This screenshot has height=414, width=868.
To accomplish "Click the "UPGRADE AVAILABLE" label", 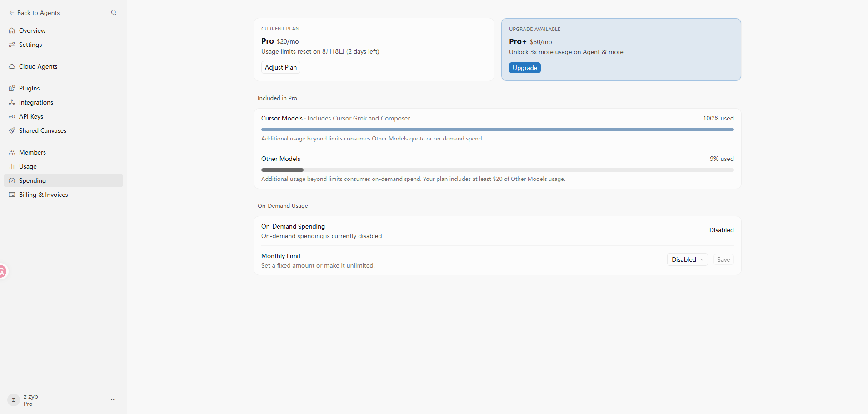I will point(534,29).
